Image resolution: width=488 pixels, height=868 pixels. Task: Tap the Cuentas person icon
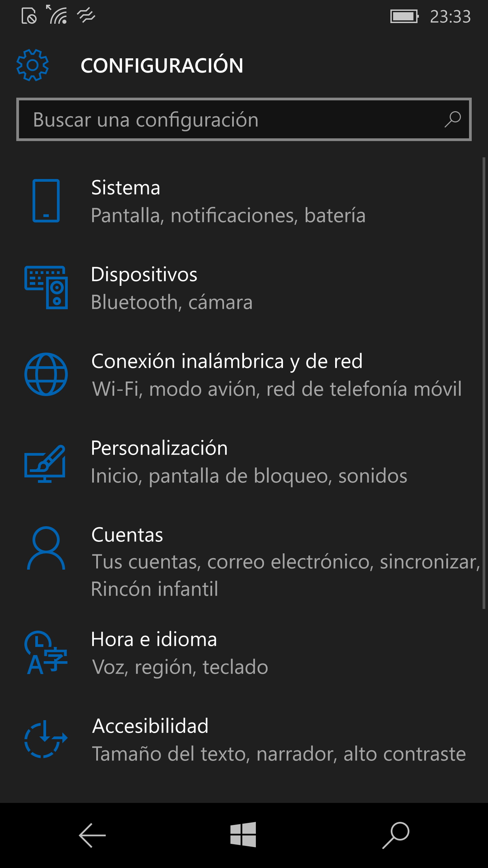[x=46, y=548]
